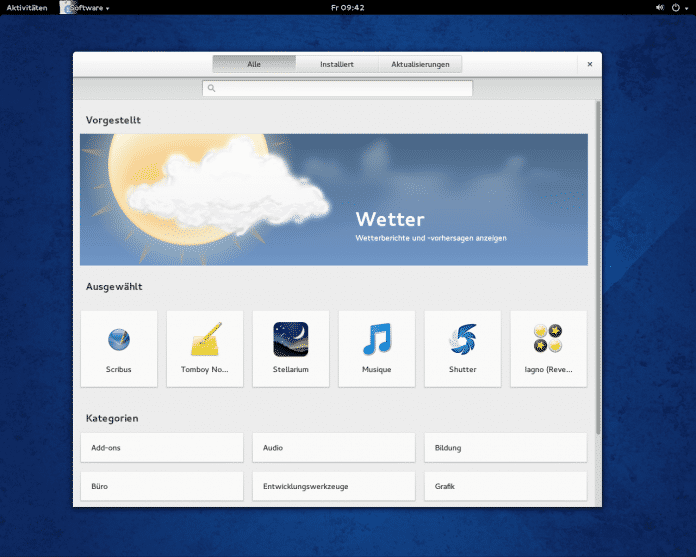
Task: Open Aktivitäten overview in top bar
Action: (27, 7)
